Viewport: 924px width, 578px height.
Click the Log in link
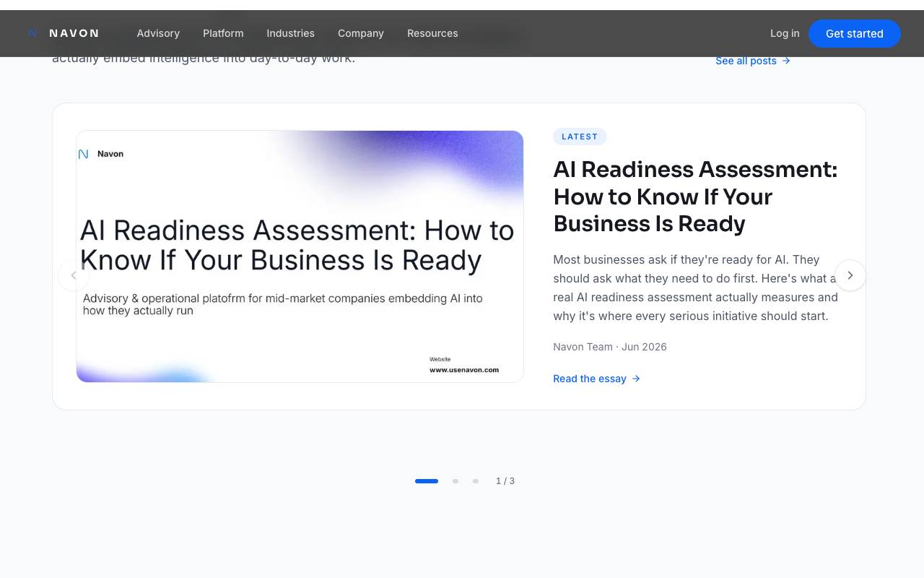pyautogui.click(x=785, y=33)
